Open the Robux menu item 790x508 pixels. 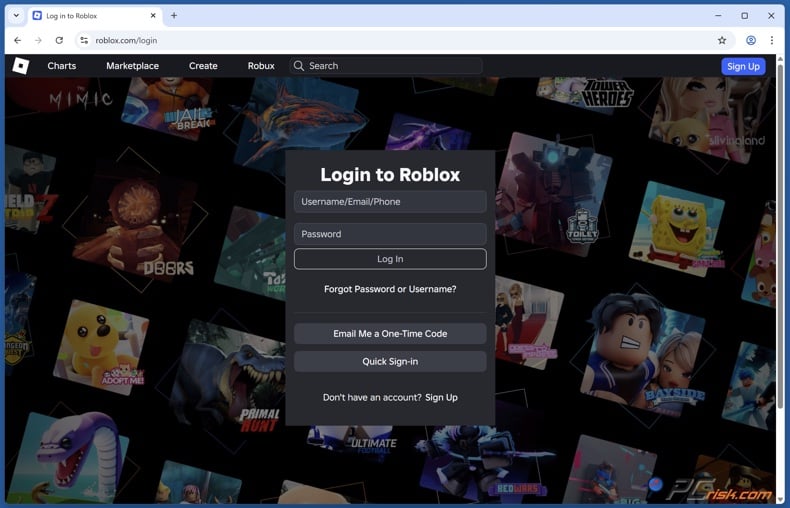261,66
